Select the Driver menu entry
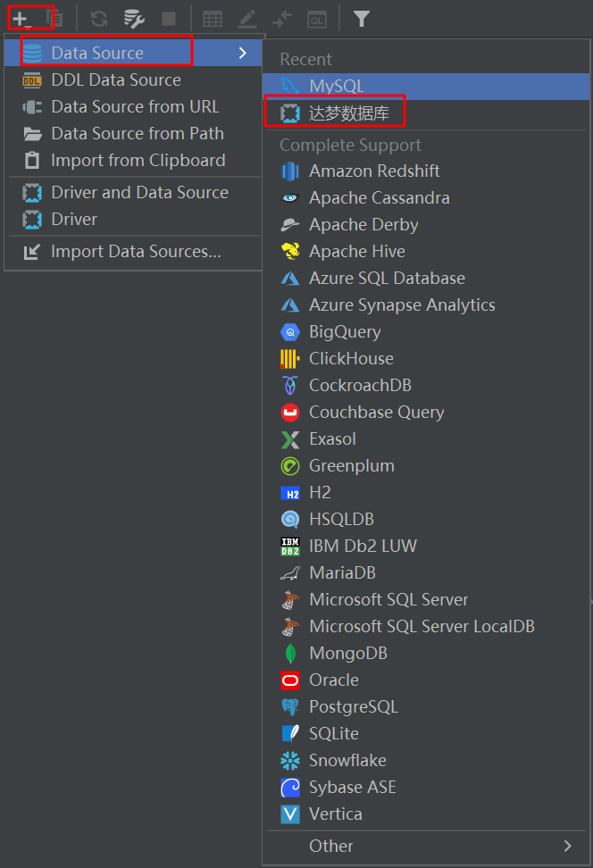This screenshot has width=593, height=868. [x=133, y=219]
